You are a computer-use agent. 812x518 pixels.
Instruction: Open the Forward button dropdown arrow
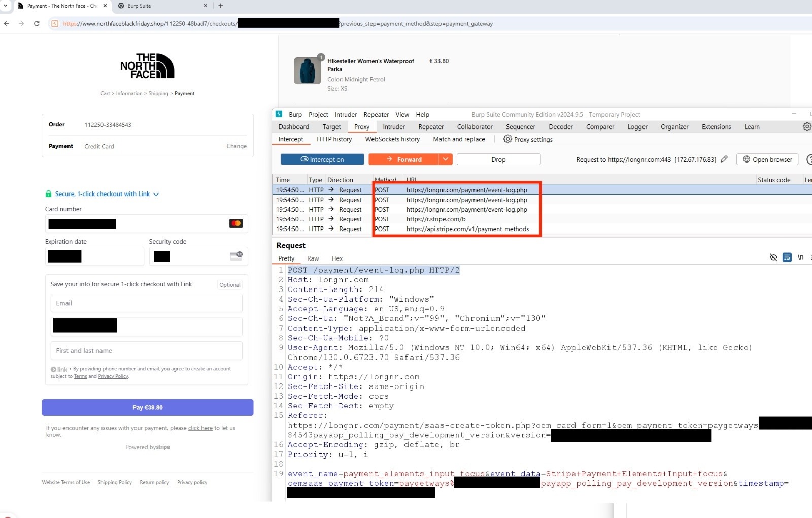click(445, 159)
